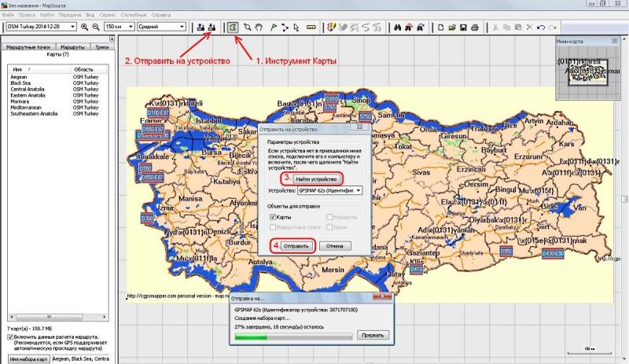Click the Send to device toolbar icon
This screenshot has height=364, width=629.
(x=212, y=27)
